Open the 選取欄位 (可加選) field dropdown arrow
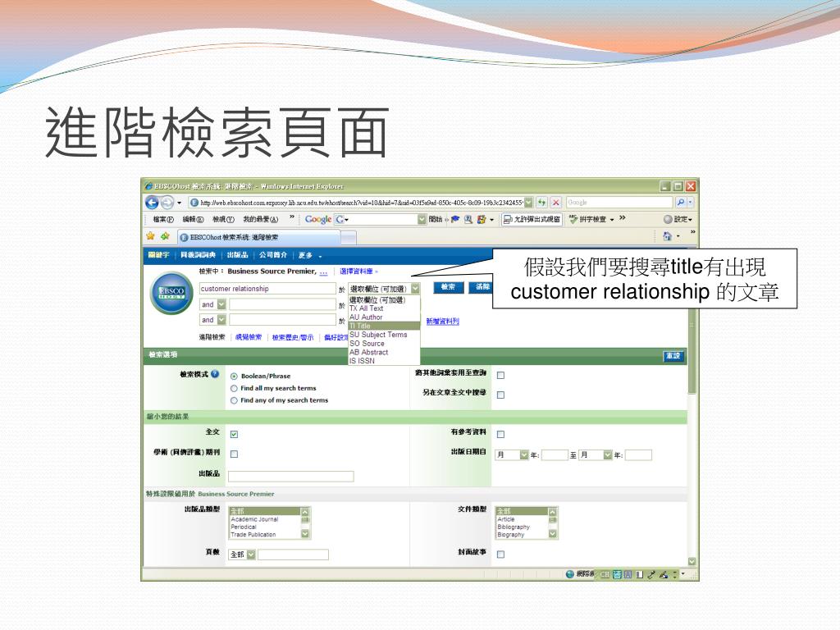 (415, 289)
